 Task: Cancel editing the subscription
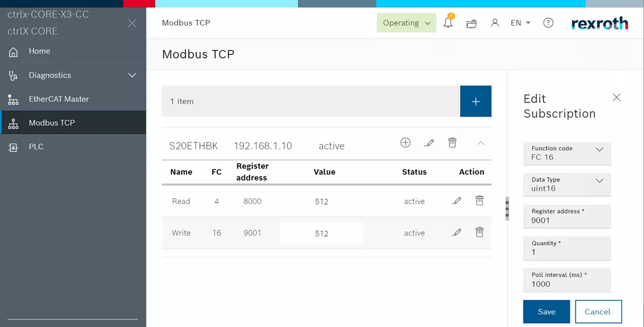(x=598, y=312)
